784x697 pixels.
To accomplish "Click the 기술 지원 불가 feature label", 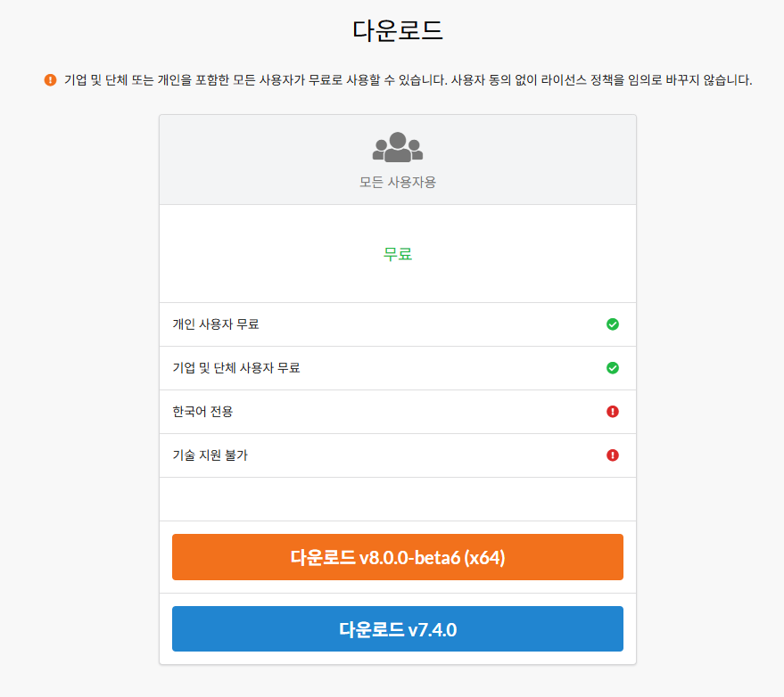I will [x=210, y=455].
